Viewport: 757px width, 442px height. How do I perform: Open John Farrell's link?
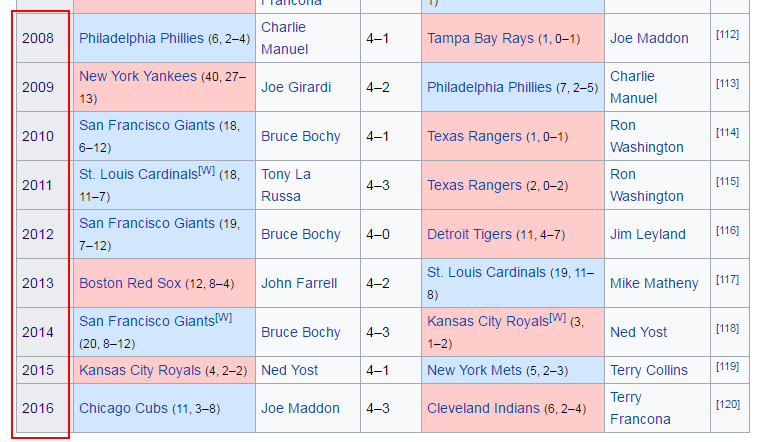click(299, 283)
